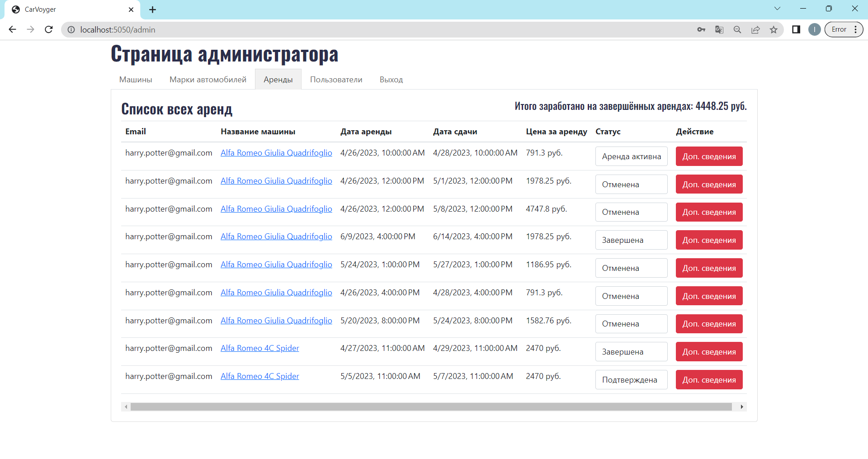This screenshot has height=459, width=868.
Task: Switch to the Марки автомобилей tab
Action: coord(208,80)
